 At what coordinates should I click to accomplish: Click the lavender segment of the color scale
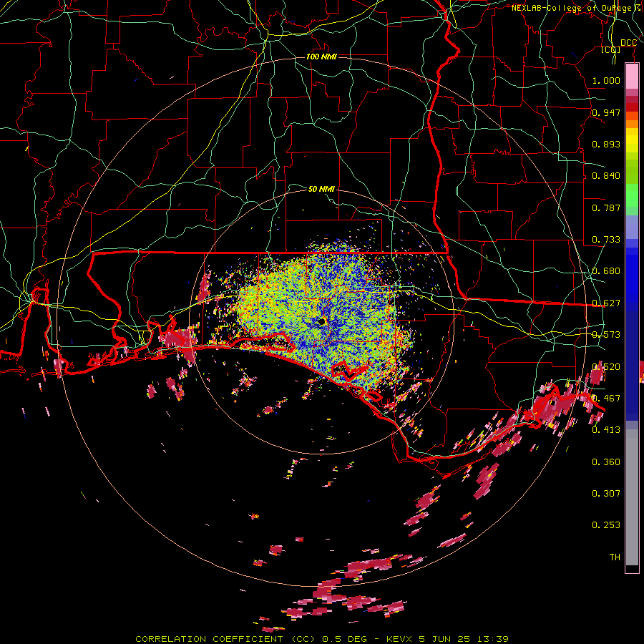[x=632, y=228]
